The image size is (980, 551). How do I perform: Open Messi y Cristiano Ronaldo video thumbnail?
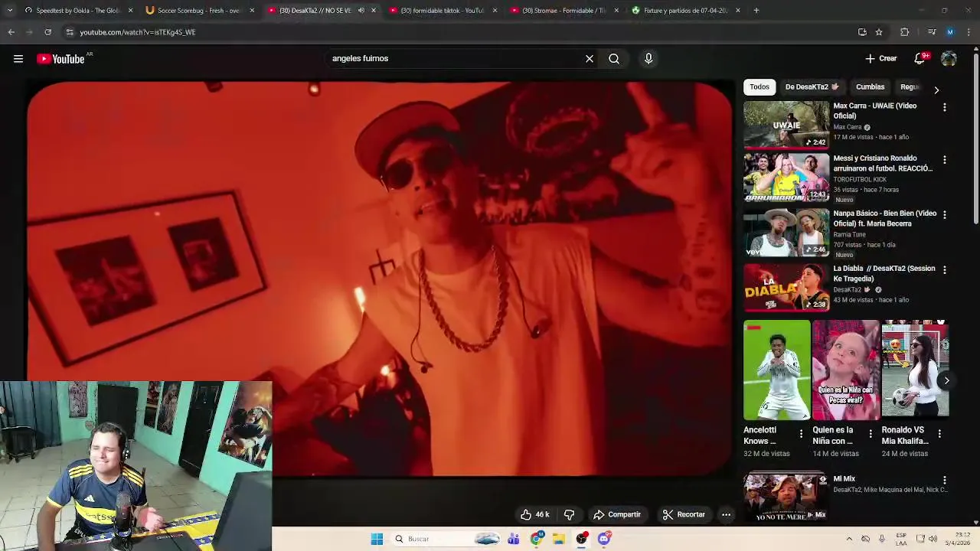point(786,178)
